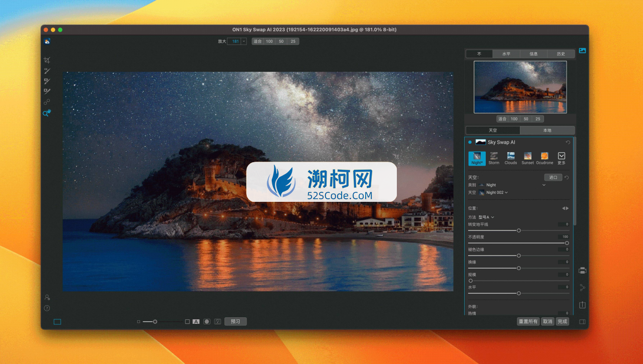Toggle right panel visibility icon at bottom right
Viewport: 643px width, 364px height.
[x=582, y=322]
